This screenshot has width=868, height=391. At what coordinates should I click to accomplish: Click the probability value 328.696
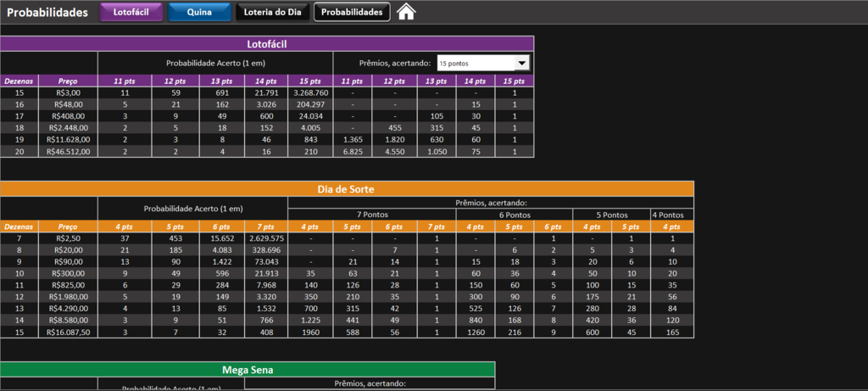pyautogui.click(x=267, y=250)
